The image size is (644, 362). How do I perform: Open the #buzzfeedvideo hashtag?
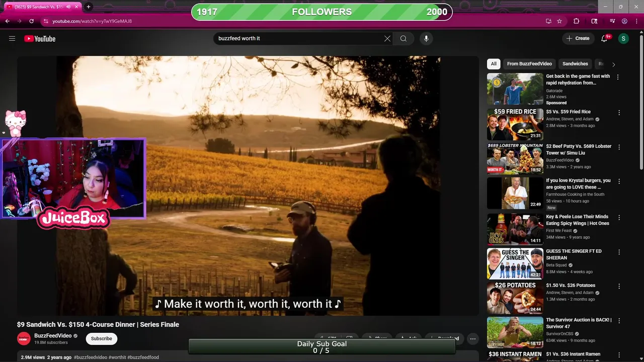(91, 357)
